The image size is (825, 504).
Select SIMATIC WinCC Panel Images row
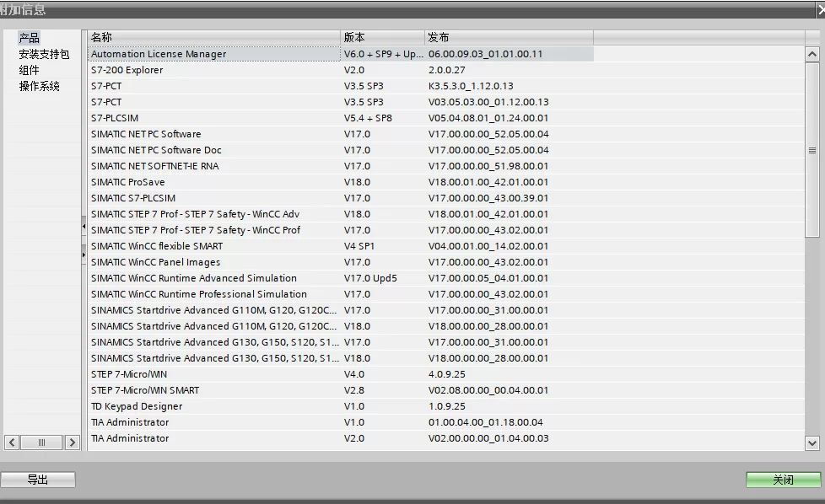click(341, 262)
